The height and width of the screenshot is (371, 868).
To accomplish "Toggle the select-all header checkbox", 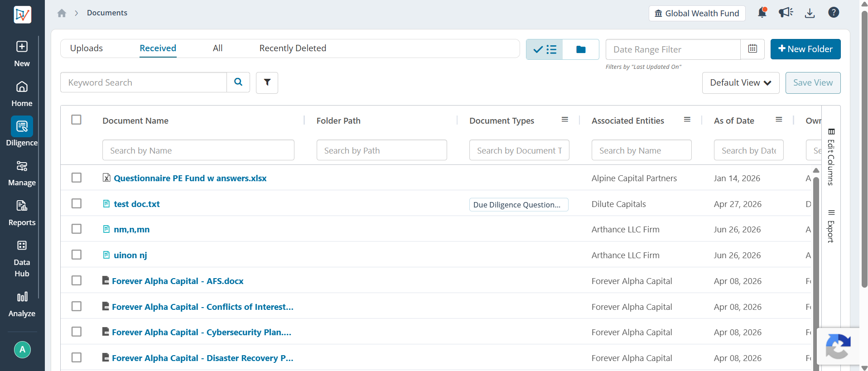I will pos(77,120).
